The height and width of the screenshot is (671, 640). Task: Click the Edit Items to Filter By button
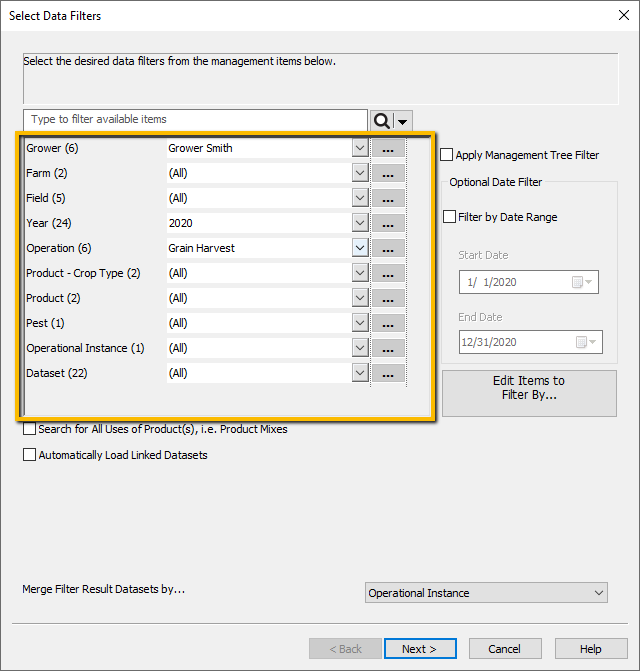coord(529,393)
